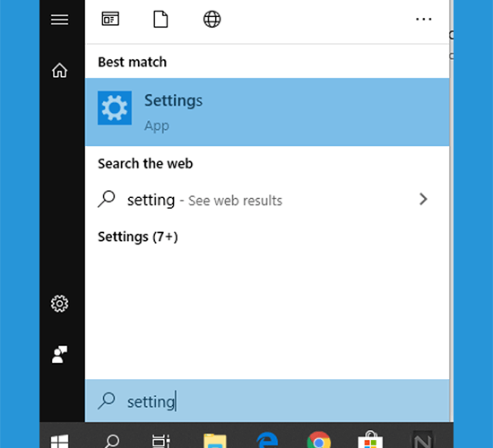Expand the hamburger menu in search panel
This screenshot has width=493, height=448.
coord(59,20)
